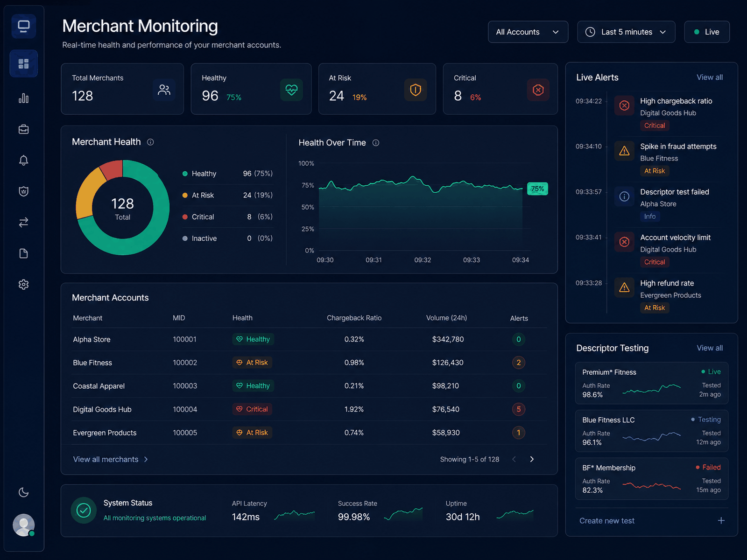Open the user avatar profile
This screenshot has width=747, height=560.
tap(24, 525)
